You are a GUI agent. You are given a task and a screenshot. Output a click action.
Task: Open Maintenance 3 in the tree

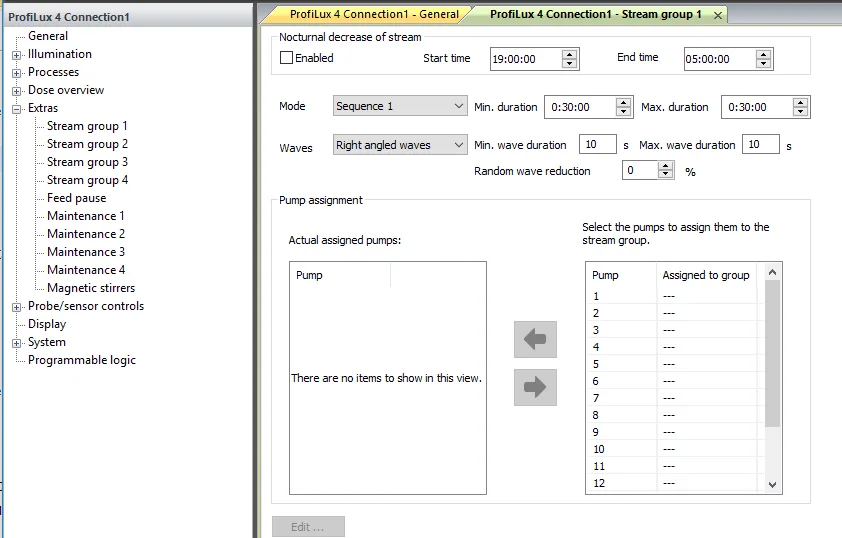[86, 252]
